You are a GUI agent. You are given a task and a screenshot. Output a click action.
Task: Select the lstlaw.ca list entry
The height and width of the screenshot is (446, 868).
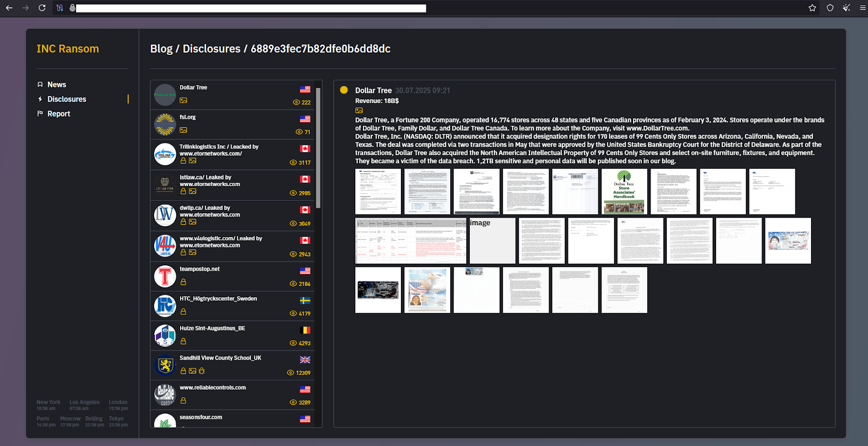point(232,185)
